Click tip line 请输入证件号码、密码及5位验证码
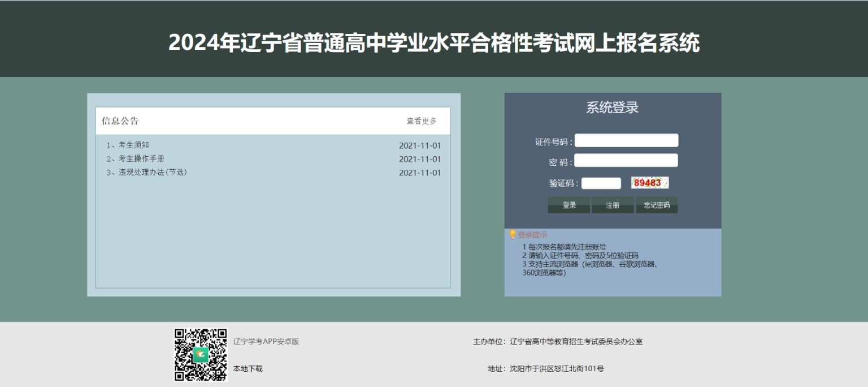Viewport: 868px width, 387px height. click(580, 255)
